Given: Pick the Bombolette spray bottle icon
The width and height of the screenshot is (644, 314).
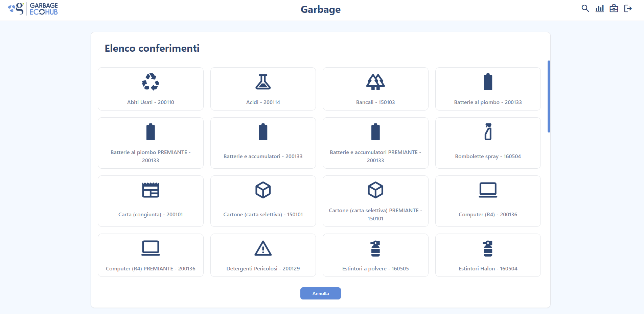Looking at the screenshot, I should click(x=488, y=132).
